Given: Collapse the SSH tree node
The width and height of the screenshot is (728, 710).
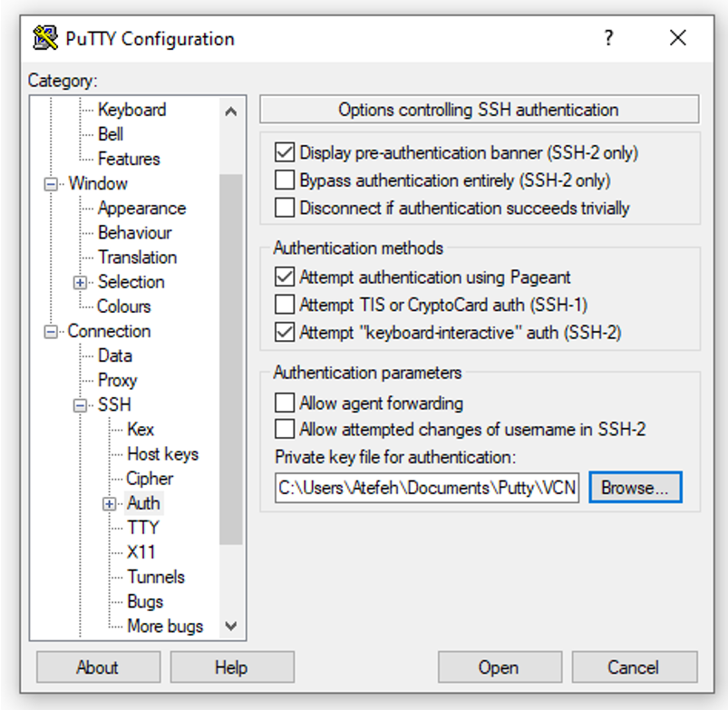Looking at the screenshot, I should point(82,405).
